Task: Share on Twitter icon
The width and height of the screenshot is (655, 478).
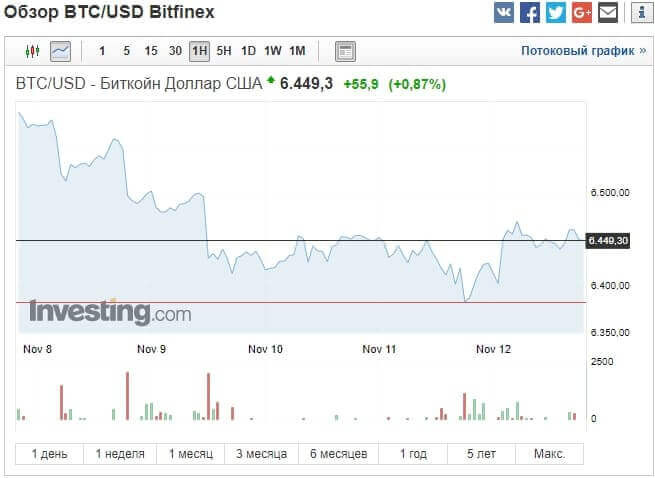Action: 556,13
